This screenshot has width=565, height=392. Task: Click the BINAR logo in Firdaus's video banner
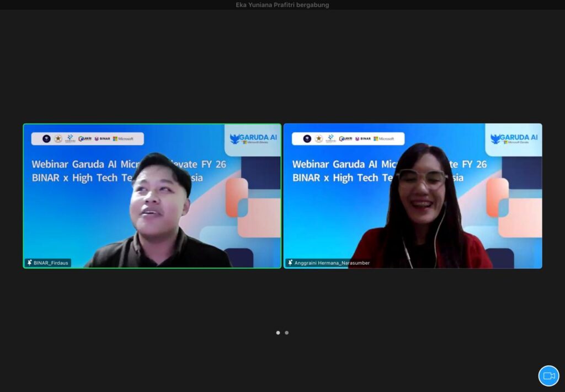point(102,139)
